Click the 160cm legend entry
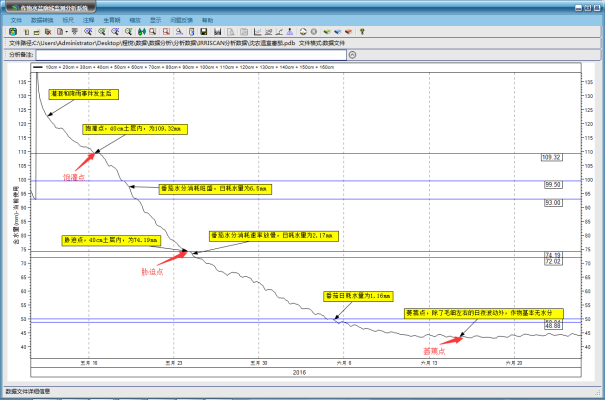The width and height of the screenshot is (605, 400). pyautogui.click(x=327, y=67)
